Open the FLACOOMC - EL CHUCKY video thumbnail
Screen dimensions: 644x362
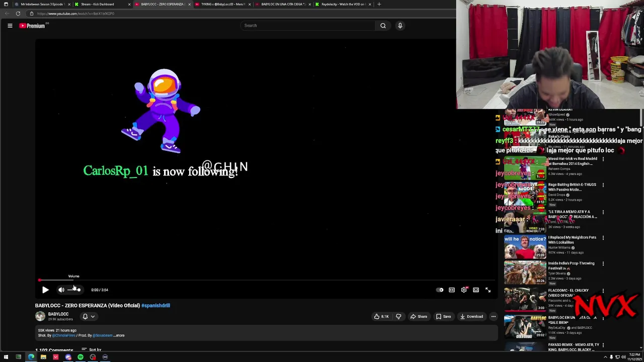tap(525, 299)
